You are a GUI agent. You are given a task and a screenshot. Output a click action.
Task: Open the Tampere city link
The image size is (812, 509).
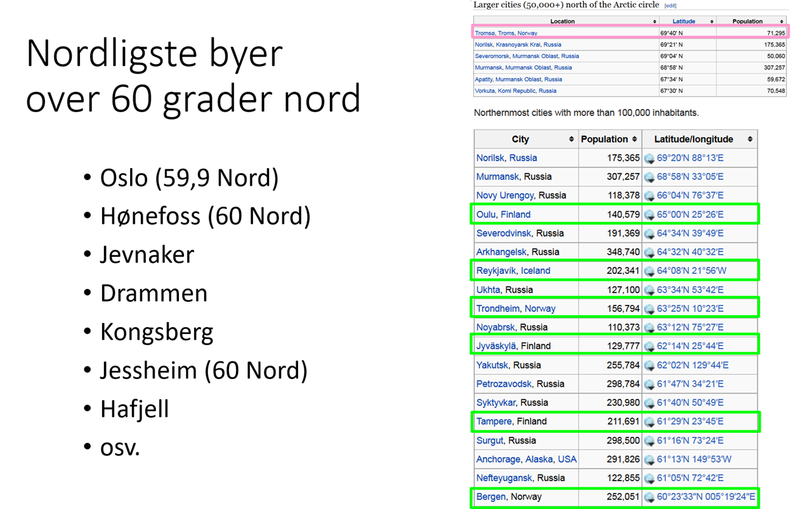click(494, 422)
